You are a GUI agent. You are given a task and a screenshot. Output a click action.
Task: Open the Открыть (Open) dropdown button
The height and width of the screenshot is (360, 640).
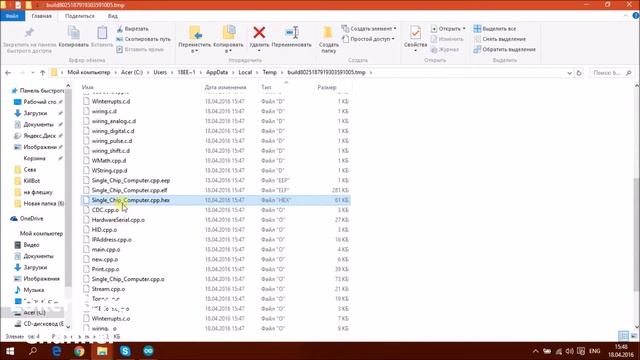(x=448, y=29)
